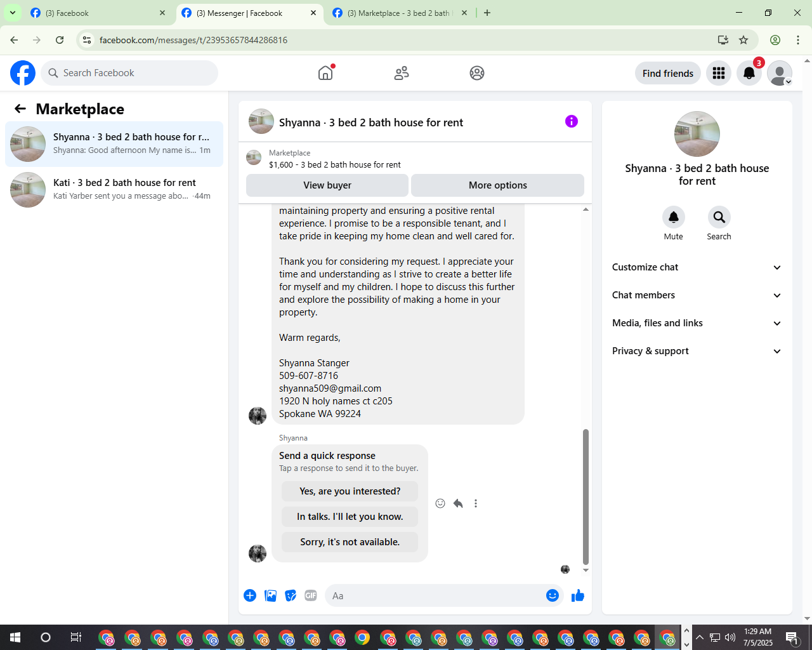Click phone number 509-607-8716
The image size is (812, 650).
(x=308, y=376)
